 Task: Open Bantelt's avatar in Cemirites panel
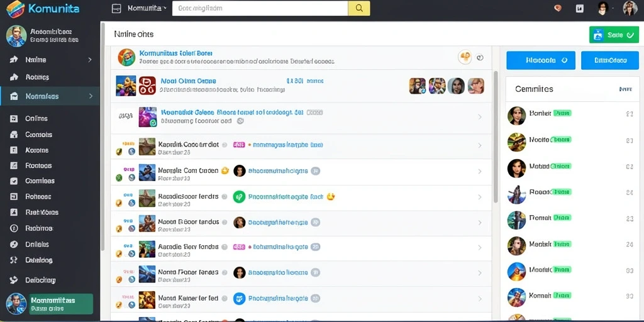pos(517,116)
